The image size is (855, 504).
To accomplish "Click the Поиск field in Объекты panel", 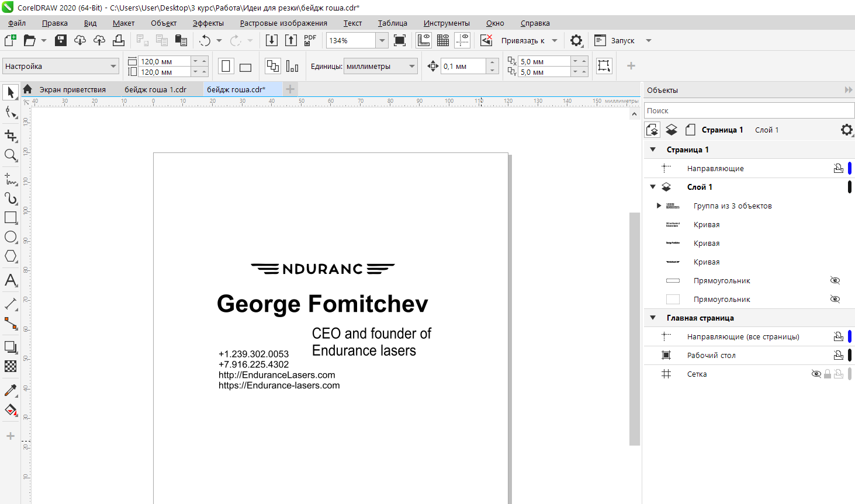I will coord(748,110).
